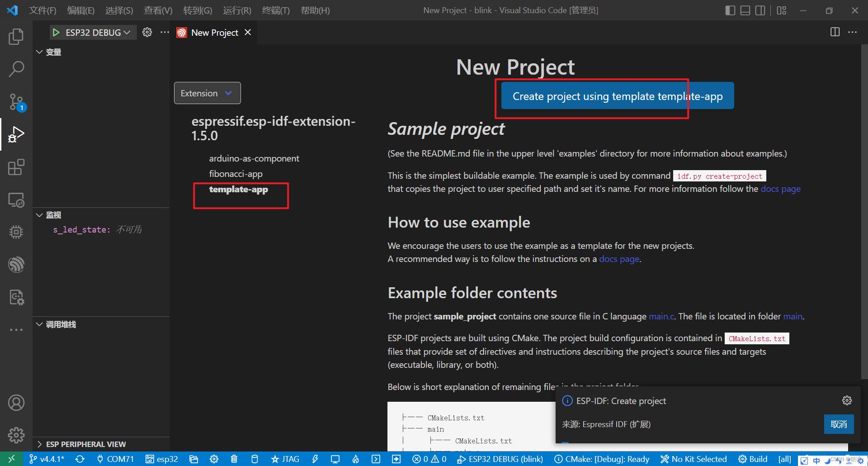This screenshot has width=868, height=466.
Task: Open the 编辑(E) menu
Action: point(80,10)
